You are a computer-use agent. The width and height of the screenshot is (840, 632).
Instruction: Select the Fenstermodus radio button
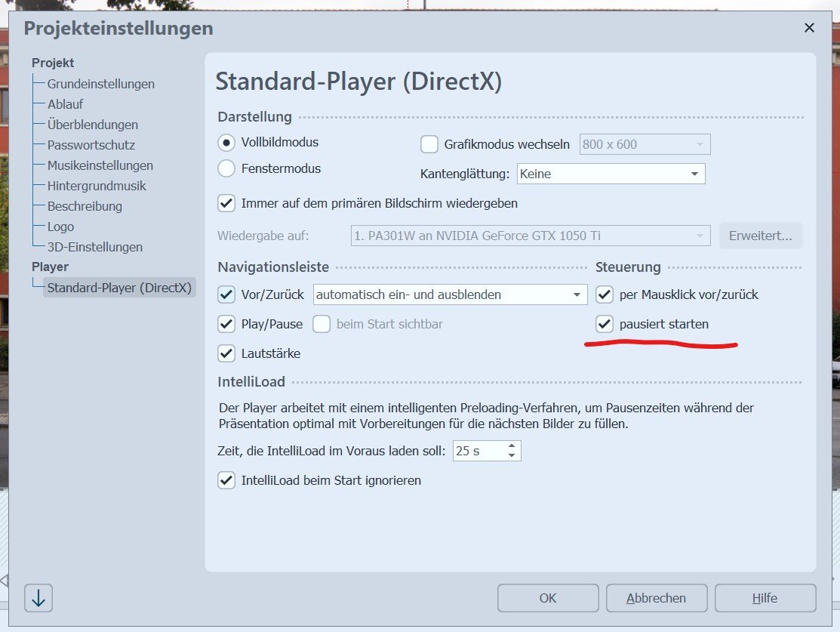point(226,168)
